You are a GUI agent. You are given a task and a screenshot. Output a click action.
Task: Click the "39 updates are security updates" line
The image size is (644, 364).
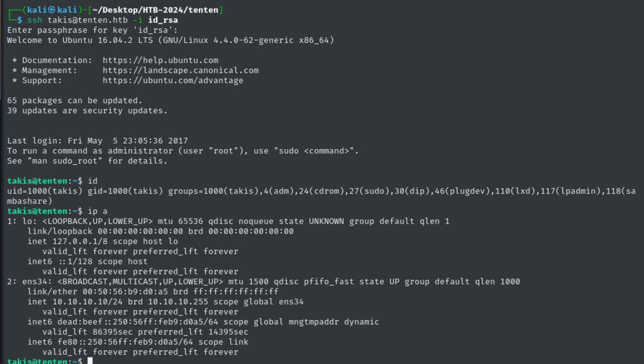[87, 111]
